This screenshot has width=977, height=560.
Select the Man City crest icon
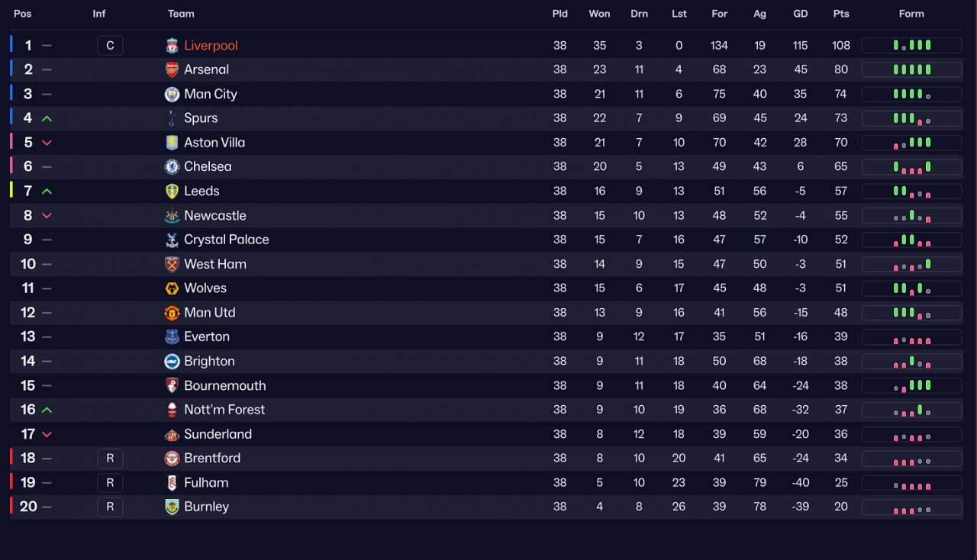click(172, 94)
